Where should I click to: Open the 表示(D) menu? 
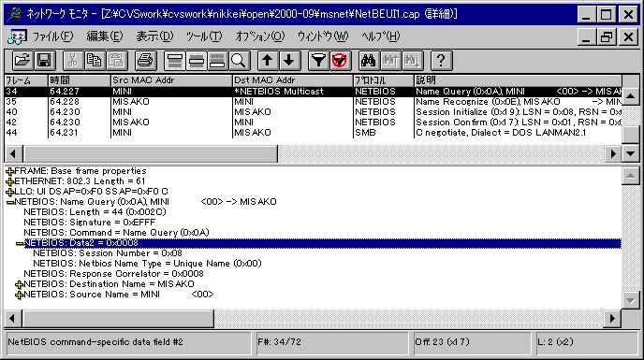(x=154, y=36)
